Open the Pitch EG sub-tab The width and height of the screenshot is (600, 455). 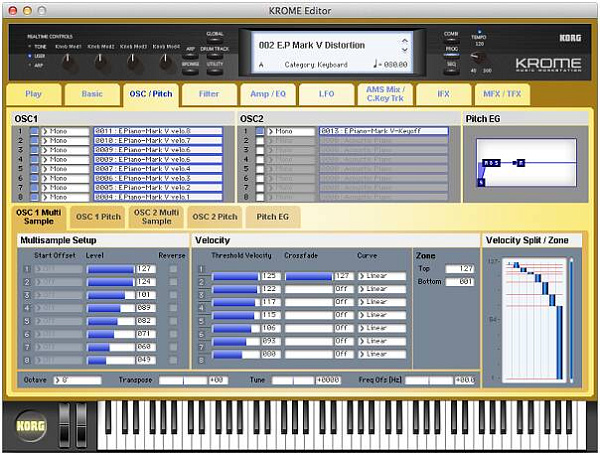(x=272, y=217)
